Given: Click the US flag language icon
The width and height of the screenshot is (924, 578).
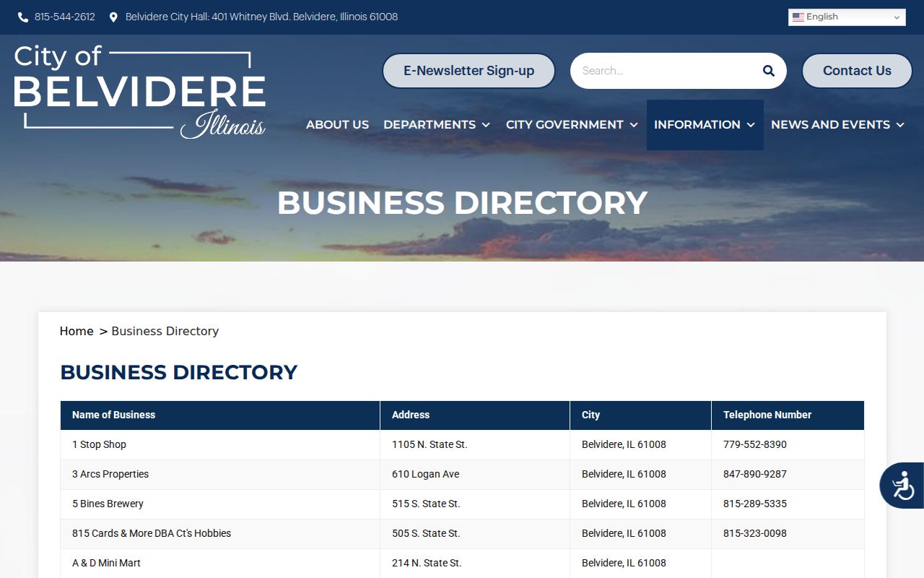Looking at the screenshot, I should [x=798, y=17].
